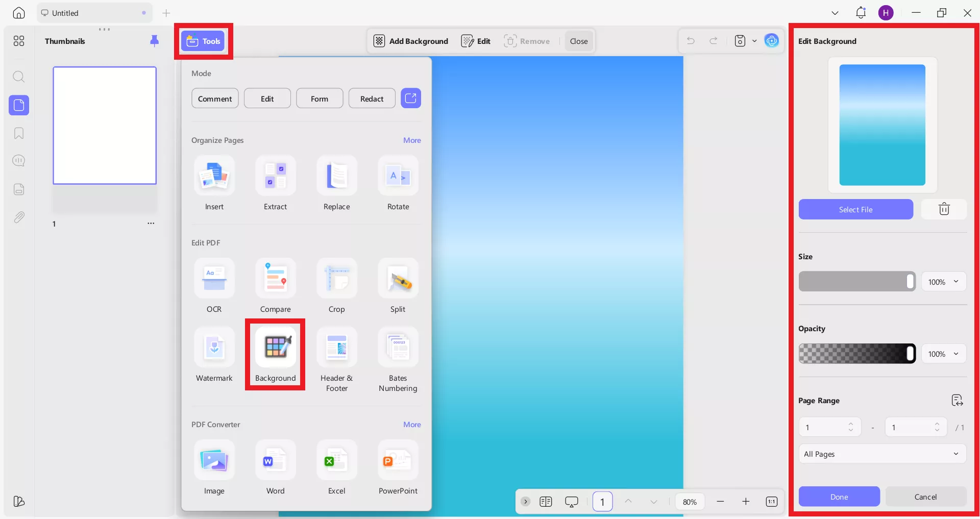
Task: Open the Insert pages tool
Action: click(214, 183)
